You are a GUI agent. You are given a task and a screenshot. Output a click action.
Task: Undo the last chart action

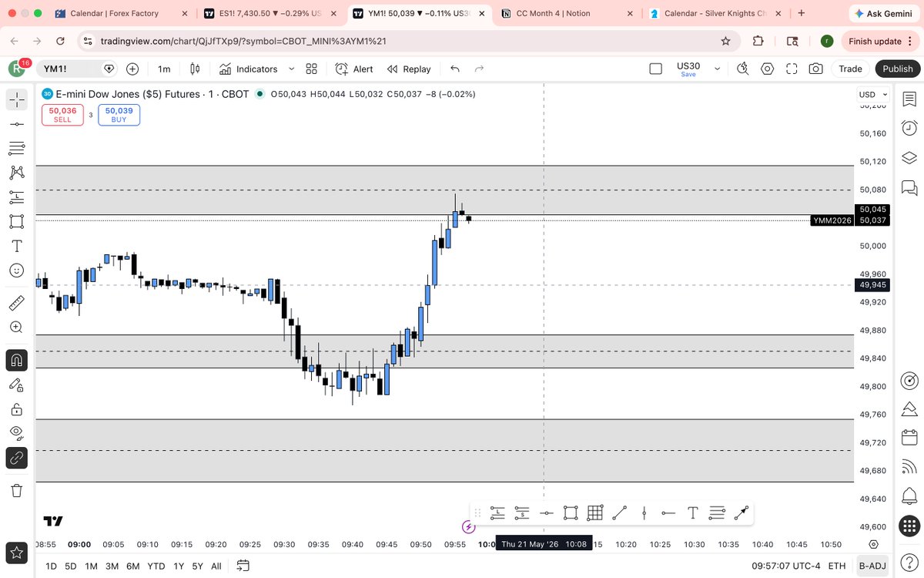[x=455, y=69]
